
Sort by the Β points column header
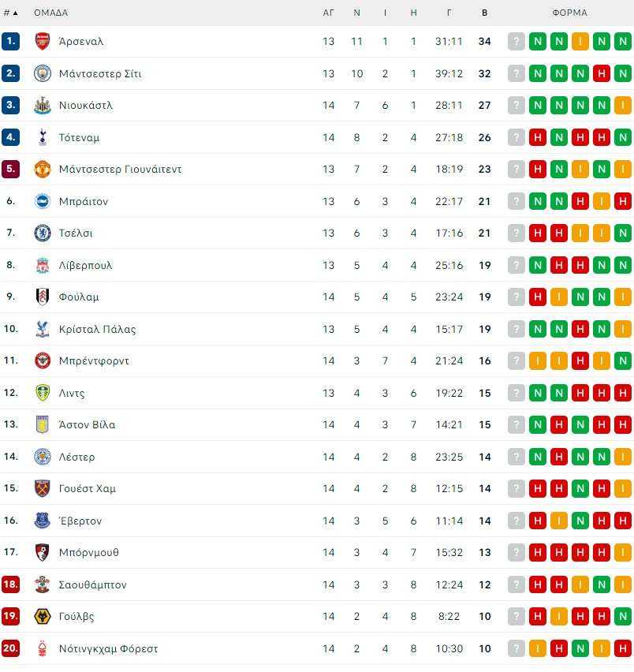click(484, 13)
